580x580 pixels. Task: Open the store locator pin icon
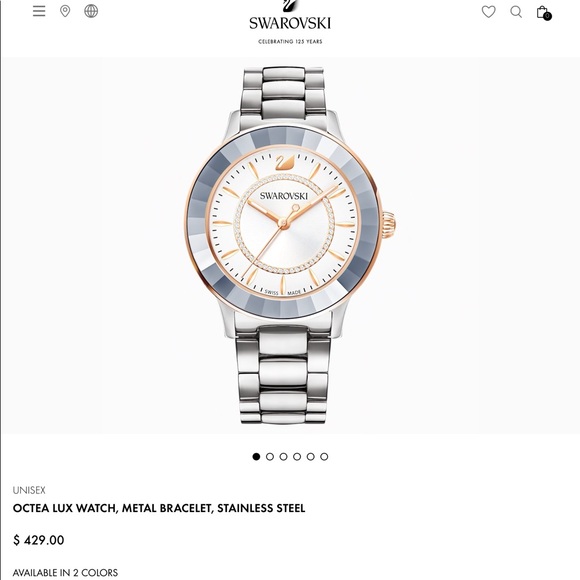[x=65, y=11]
